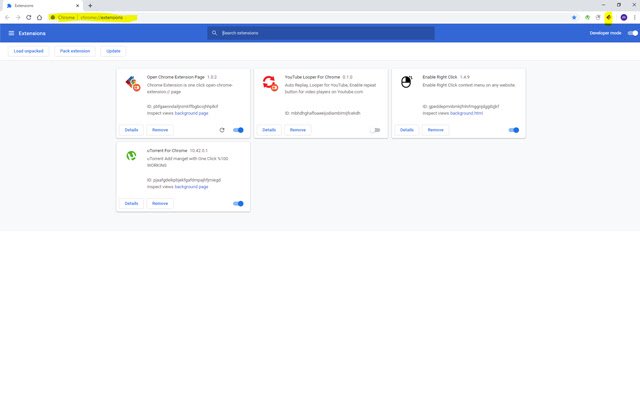640x400 pixels.
Task: Open the Extensions hamburger main menu
Action: tap(11, 33)
